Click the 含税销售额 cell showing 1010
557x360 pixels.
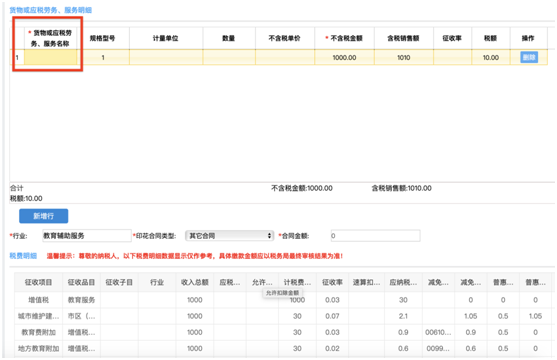tap(404, 57)
